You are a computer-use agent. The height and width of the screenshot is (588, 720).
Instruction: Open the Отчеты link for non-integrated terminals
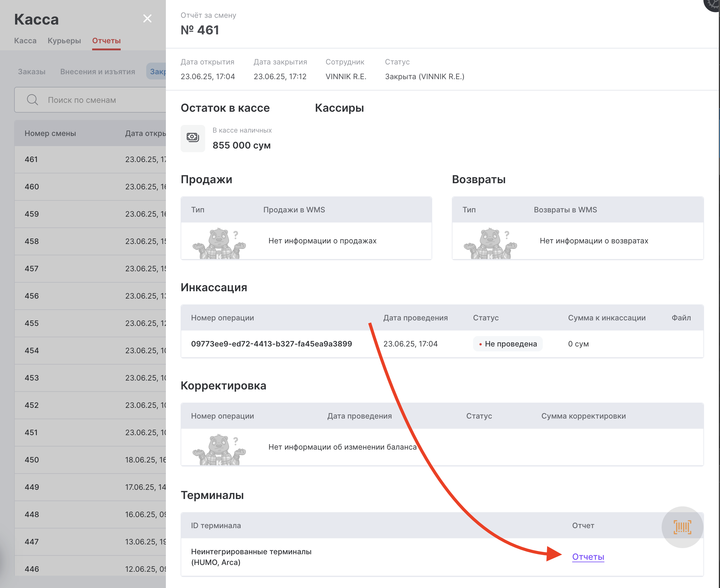pos(588,557)
